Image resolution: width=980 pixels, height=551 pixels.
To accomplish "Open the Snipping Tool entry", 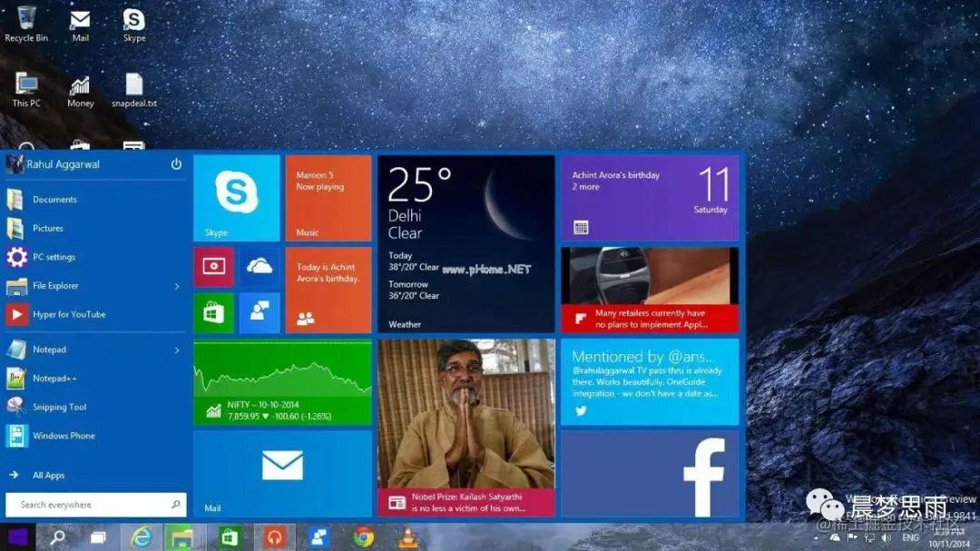I will tap(95, 408).
